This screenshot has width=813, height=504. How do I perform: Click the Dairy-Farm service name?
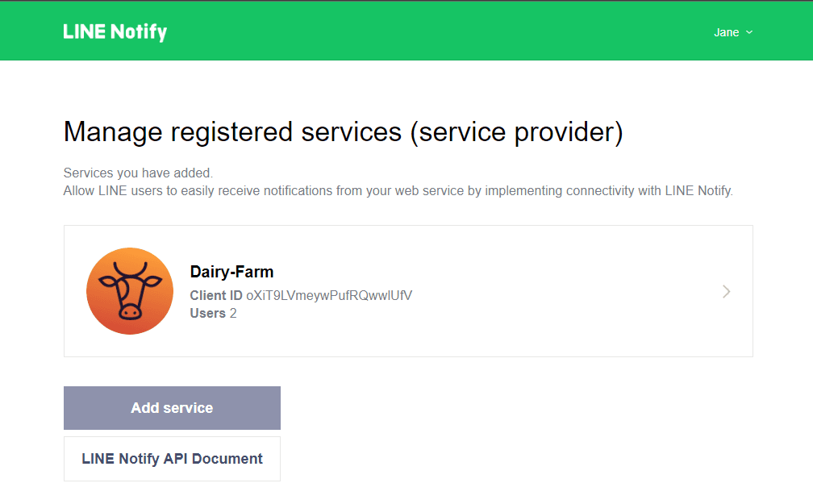[231, 271]
